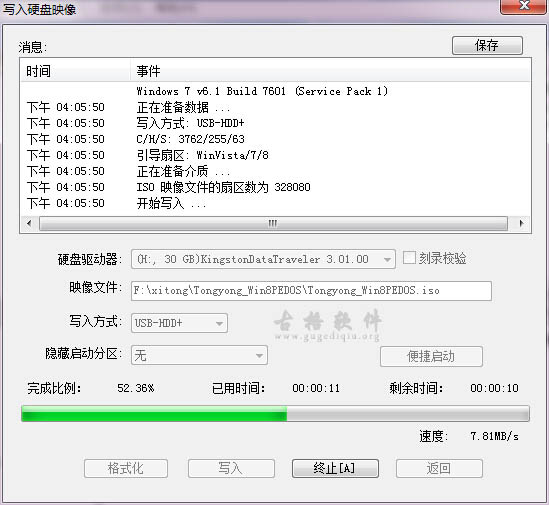Click the 写入 write button
Image resolution: width=549 pixels, height=505 pixels.
pyautogui.click(x=231, y=469)
